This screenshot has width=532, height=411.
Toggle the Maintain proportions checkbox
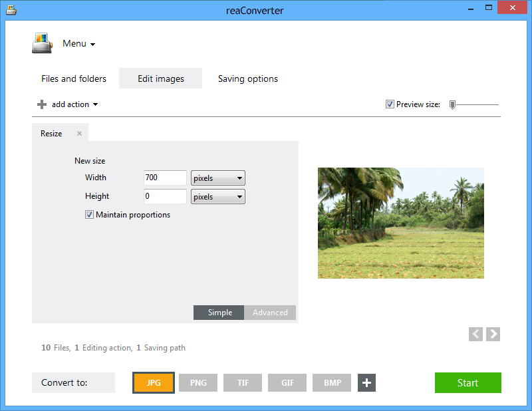click(x=89, y=215)
